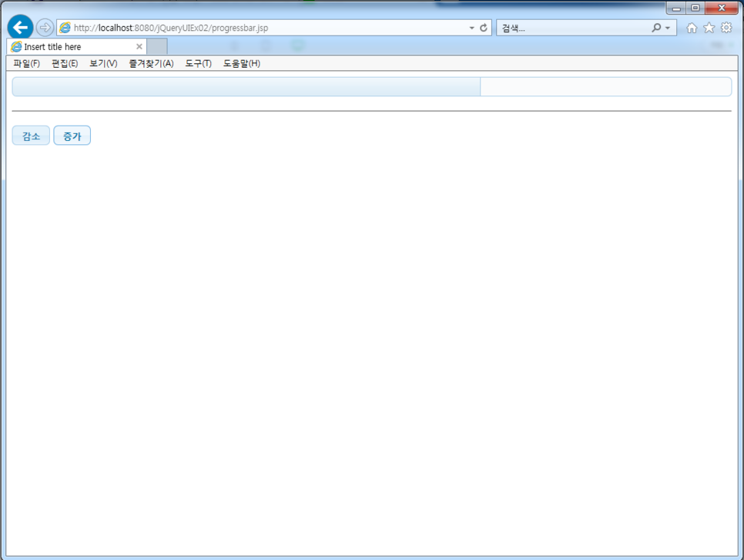Click the magnifier search icon
This screenshot has height=560, width=744.
tap(656, 28)
